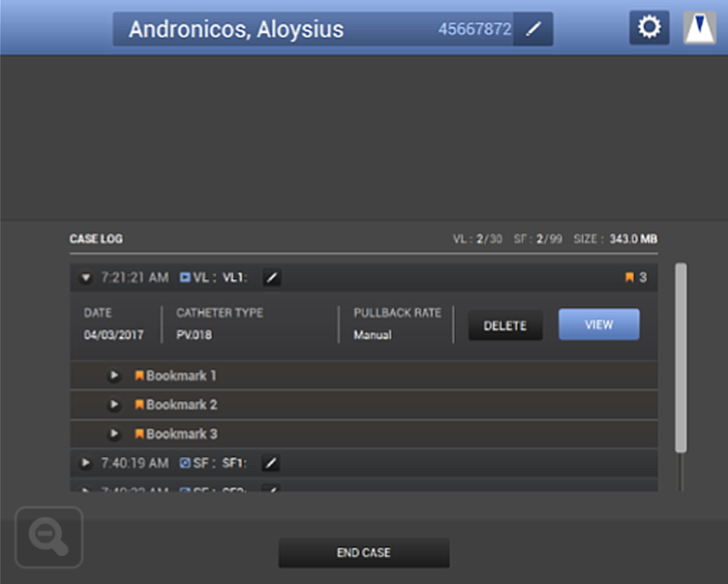Click the Bookmark 1 flag icon
The width and height of the screenshot is (728, 584).
click(138, 376)
